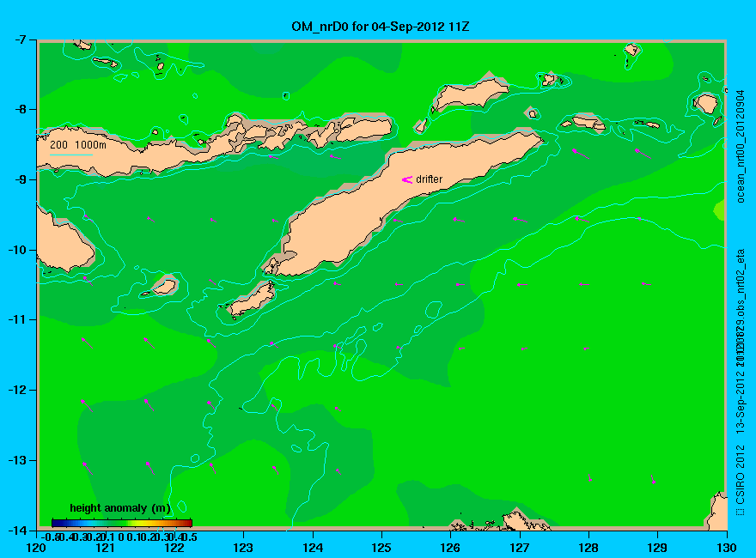Click latitude tick label -14
This screenshot has width=756, height=558.
[19, 531]
